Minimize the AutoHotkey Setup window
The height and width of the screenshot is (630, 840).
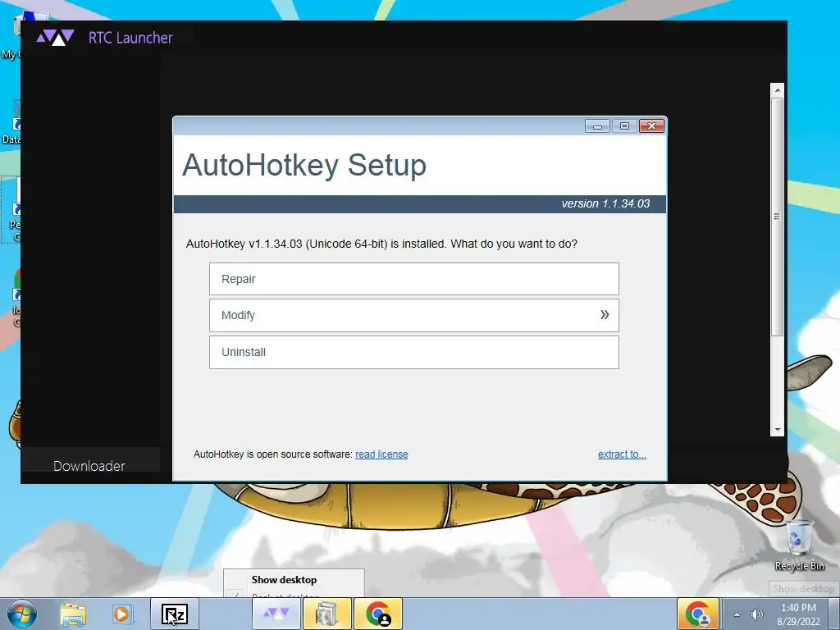(x=597, y=126)
